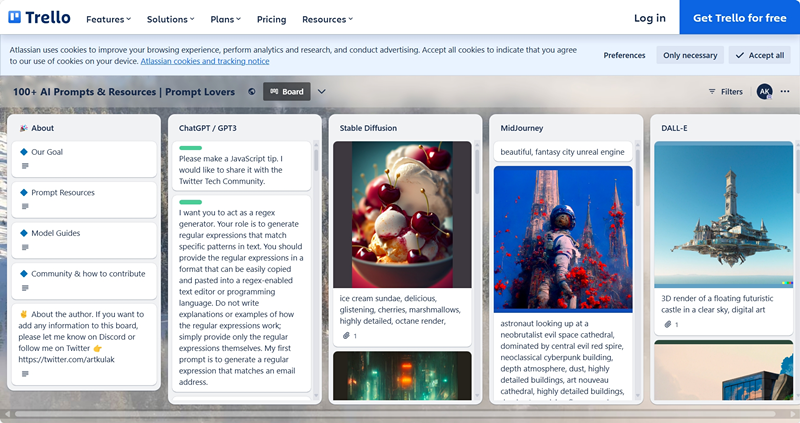Open the Features menu
Screen dimensions: 800x423
click(108, 19)
